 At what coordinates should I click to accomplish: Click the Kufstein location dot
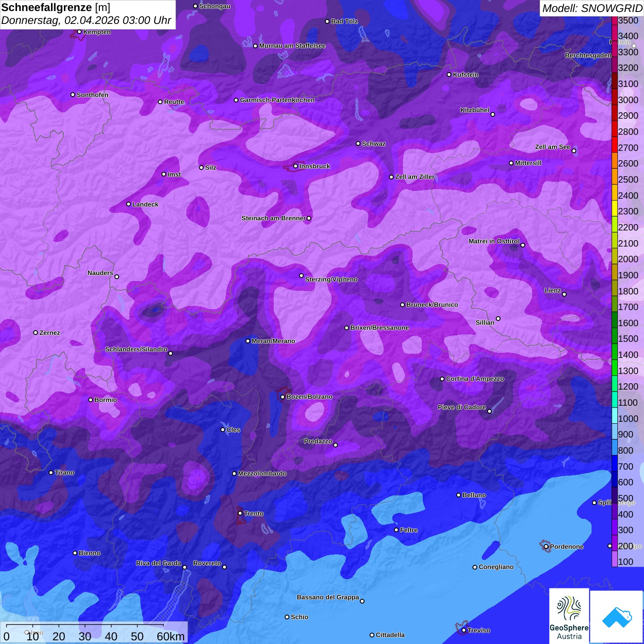click(449, 75)
